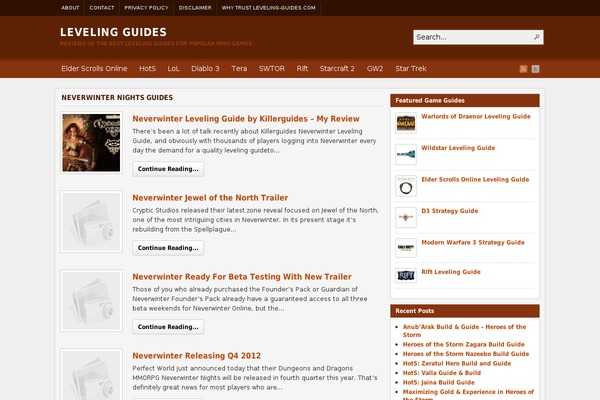This screenshot has width=600, height=400.
Task: Open Elder Scrolls Online guide thumbnail icon
Action: point(406,186)
